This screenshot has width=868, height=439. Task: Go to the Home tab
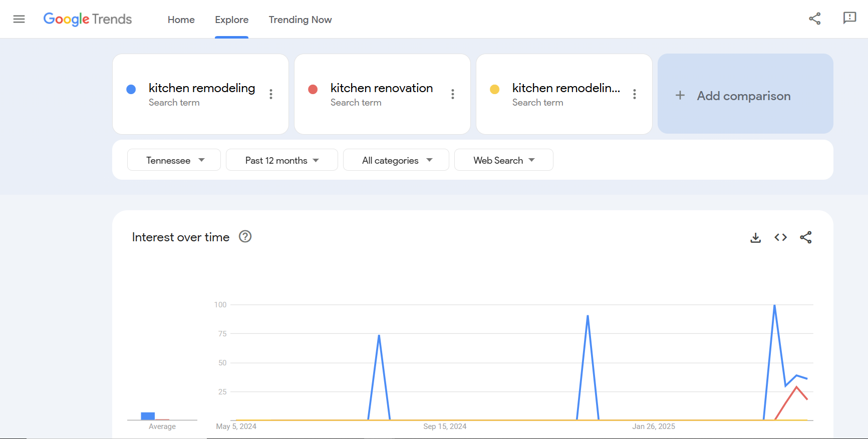point(181,20)
